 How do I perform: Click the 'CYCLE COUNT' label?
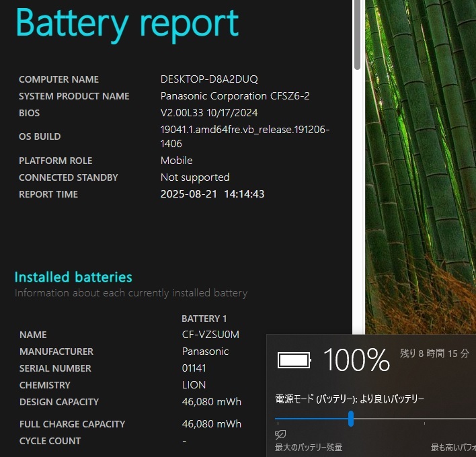50,441
